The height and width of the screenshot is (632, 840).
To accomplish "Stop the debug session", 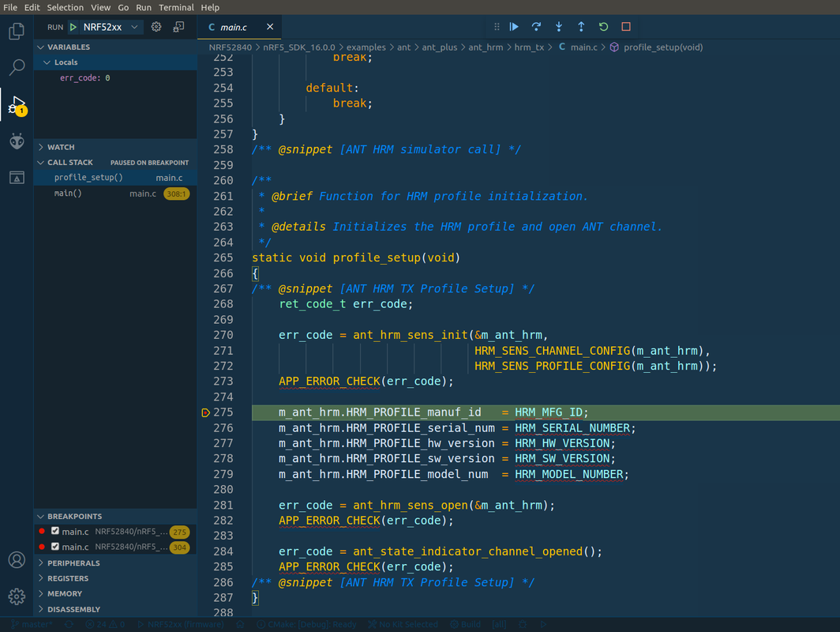I will [x=626, y=27].
